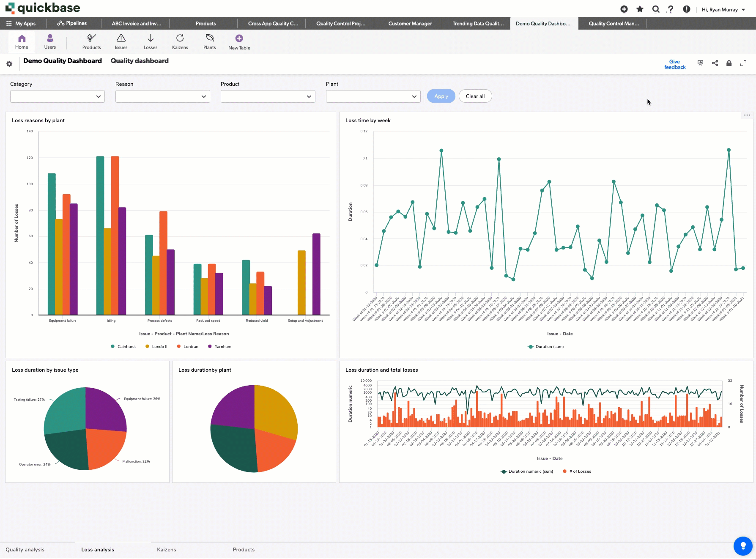The width and height of the screenshot is (756, 559).
Task: Expand the Category filter dropdown
Action: pyautogui.click(x=58, y=96)
